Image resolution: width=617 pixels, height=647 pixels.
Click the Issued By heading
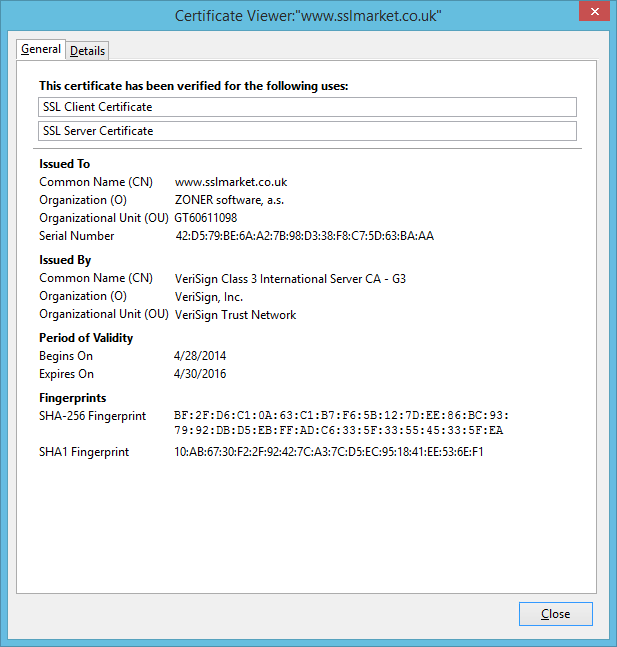coord(65,260)
